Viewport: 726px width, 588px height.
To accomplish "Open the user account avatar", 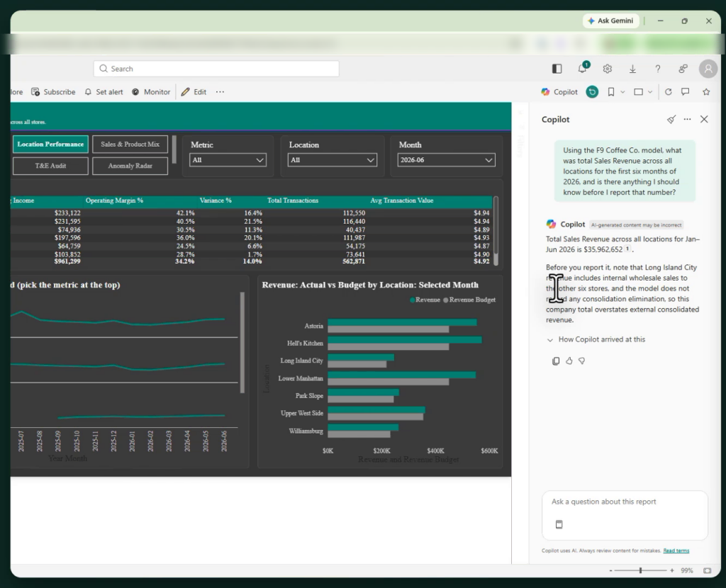I will point(708,69).
